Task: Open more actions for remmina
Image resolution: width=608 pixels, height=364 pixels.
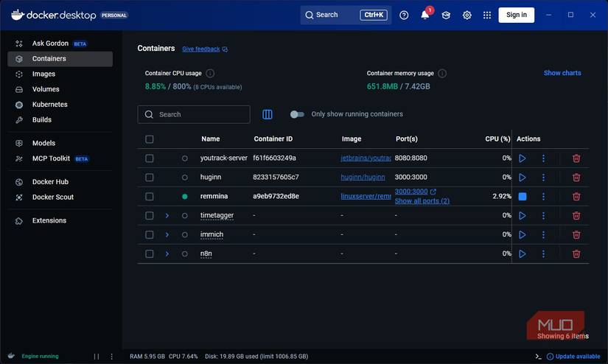Action: 543,197
